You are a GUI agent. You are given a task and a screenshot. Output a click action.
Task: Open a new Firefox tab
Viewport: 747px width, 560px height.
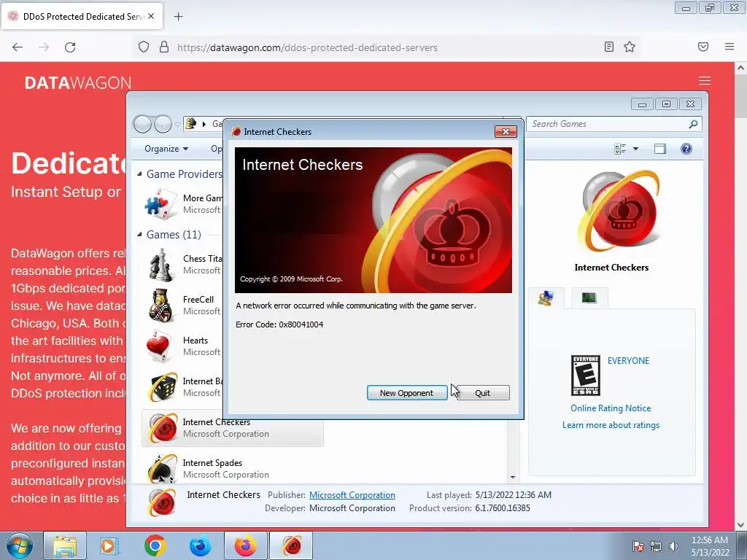tap(178, 17)
